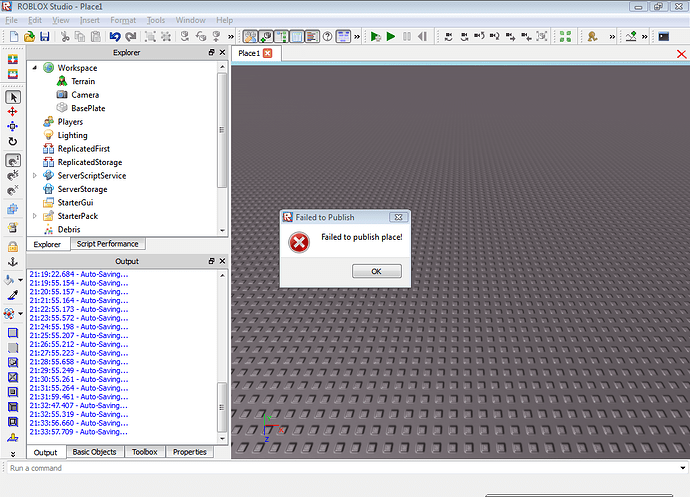This screenshot has height=497, width=690.
Task: Close the Failed to Publish dialog
Action: 399,217
